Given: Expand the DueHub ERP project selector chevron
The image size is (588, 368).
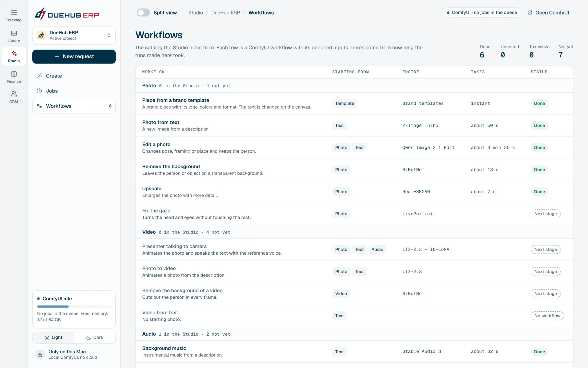Looking at the screenshot, I should point(109,35).
